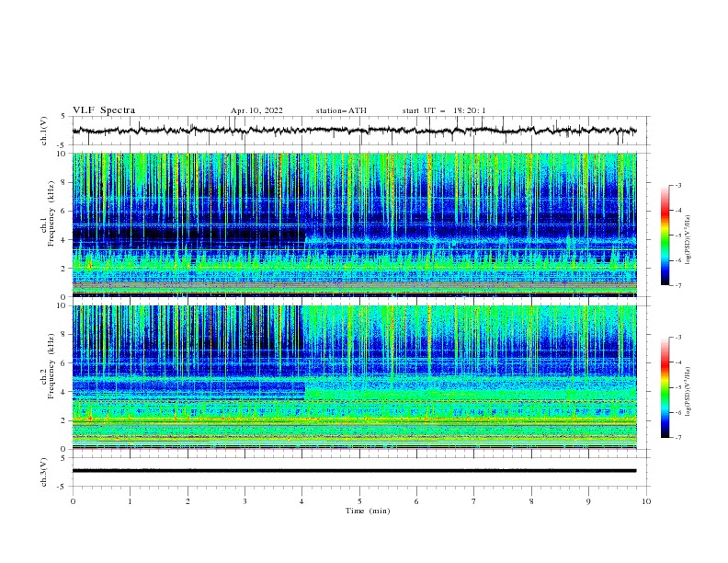
Task: Click the "ch.3(V)" axis label
Action: [44, 472]
